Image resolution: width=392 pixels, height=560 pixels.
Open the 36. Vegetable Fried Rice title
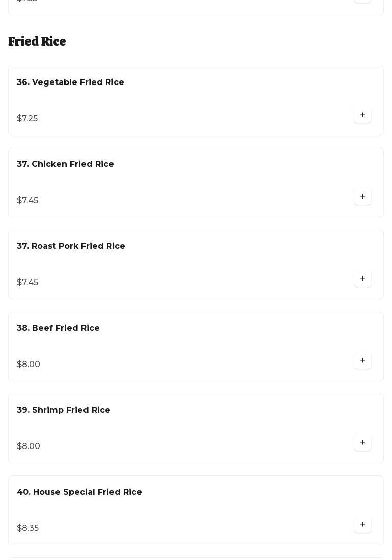(70, 82)
